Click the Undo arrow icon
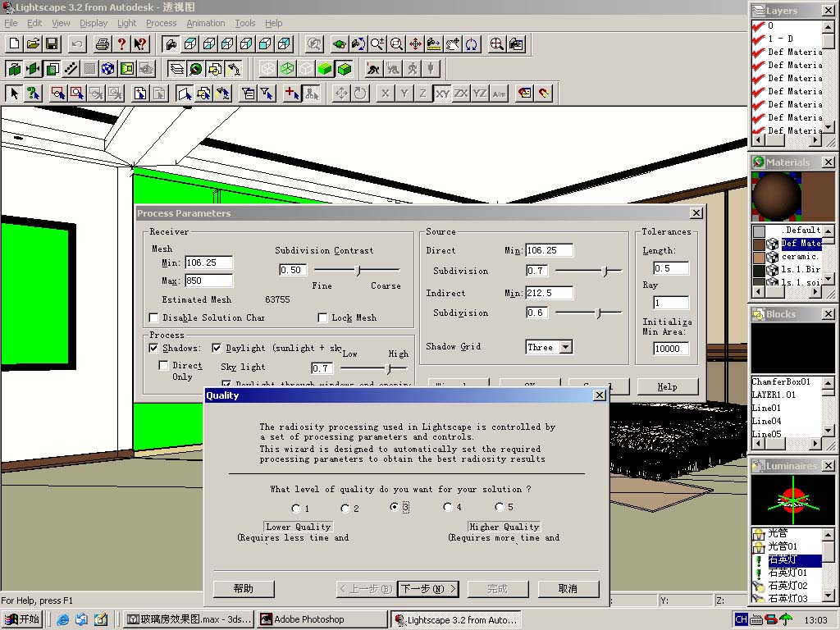 (77, 44)
